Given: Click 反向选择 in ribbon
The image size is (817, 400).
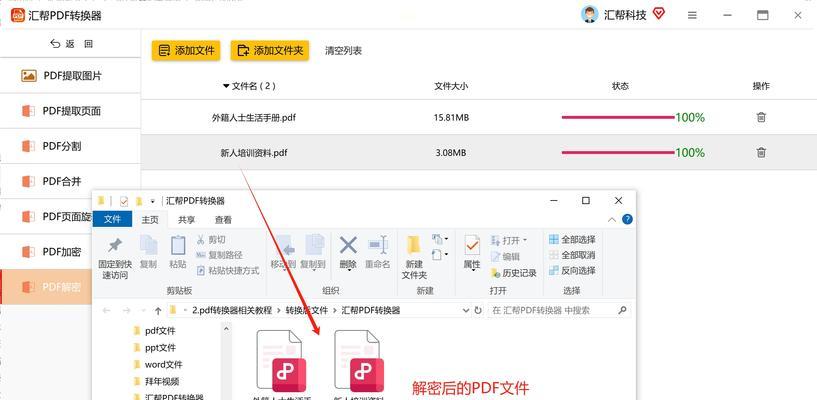Looking at the screenshot, I should click(x=572, y=271).
